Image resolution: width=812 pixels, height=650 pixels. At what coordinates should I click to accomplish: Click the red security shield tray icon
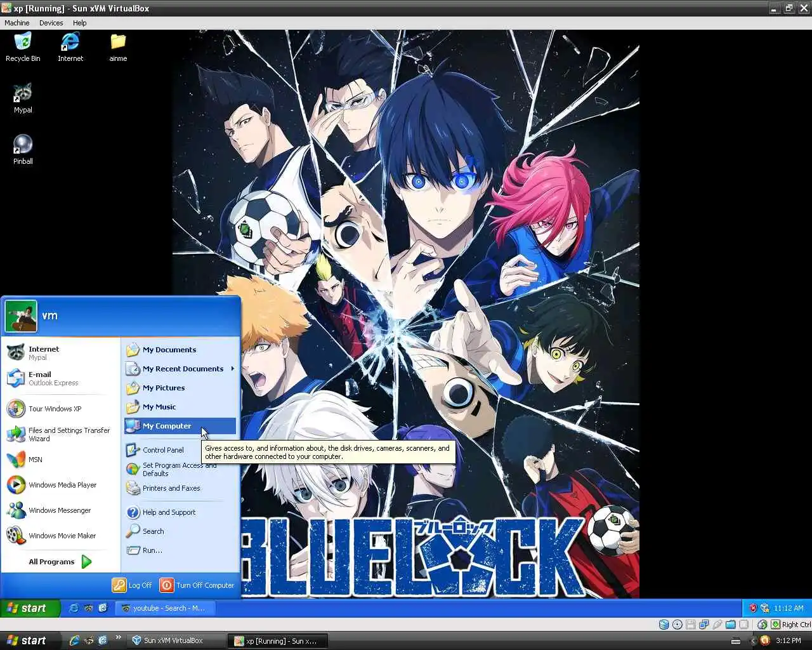click(753, 608)
